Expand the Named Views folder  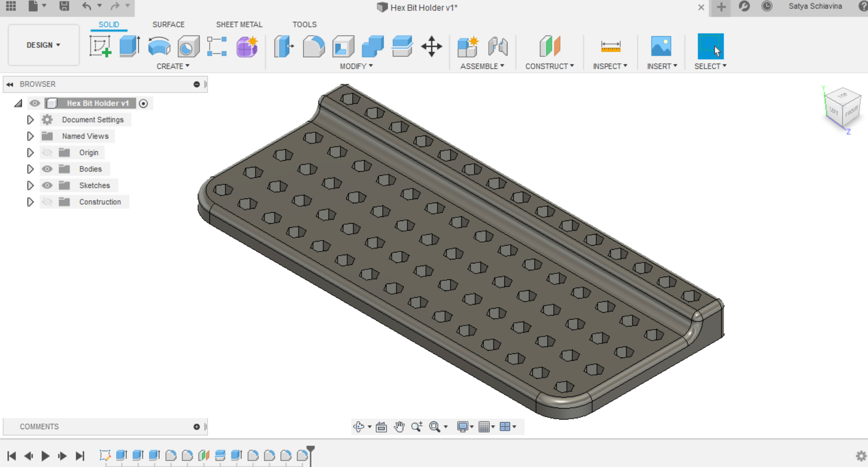coord(30,136)
